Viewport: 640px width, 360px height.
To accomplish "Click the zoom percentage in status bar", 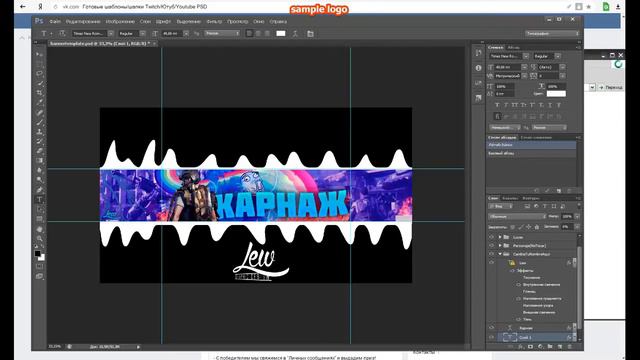I will 54,347.
